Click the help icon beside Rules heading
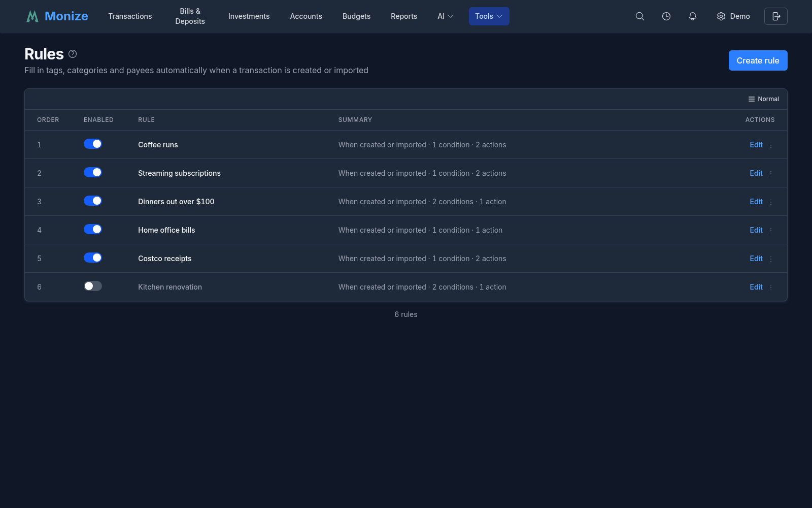Image resolution: width=812 pixels, height=508 pixels. click(73, 54)
